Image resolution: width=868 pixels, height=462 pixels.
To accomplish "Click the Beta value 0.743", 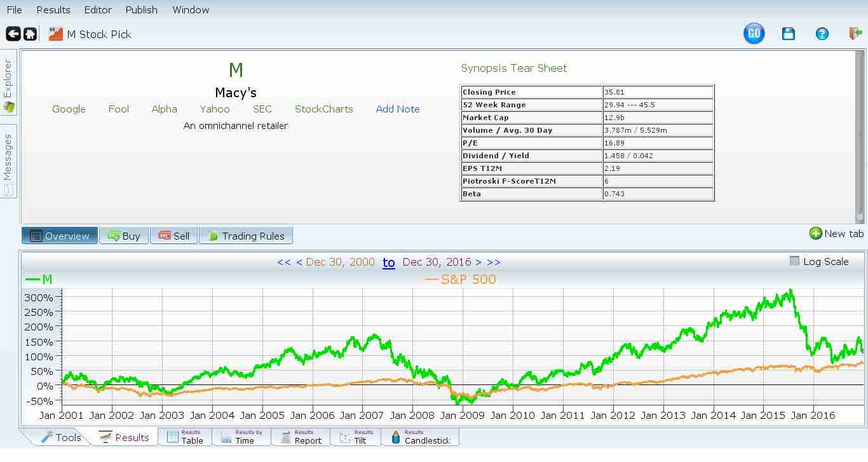I will [658, 194].
